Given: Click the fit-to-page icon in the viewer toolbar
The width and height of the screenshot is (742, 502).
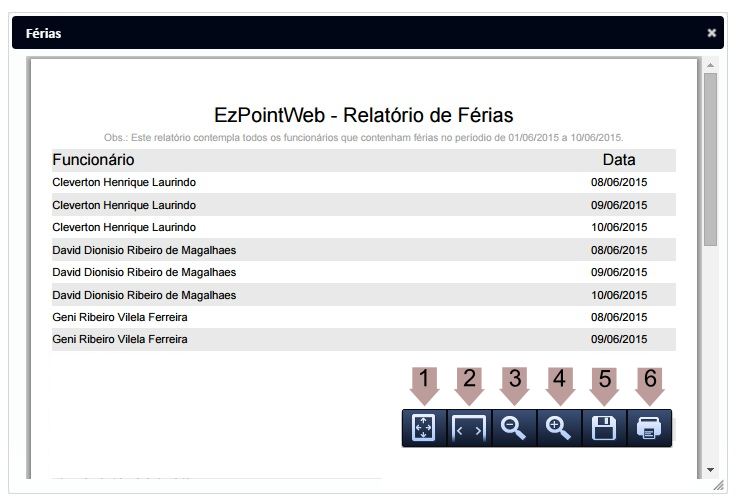Looking at the screenshot, I should 424,428.
